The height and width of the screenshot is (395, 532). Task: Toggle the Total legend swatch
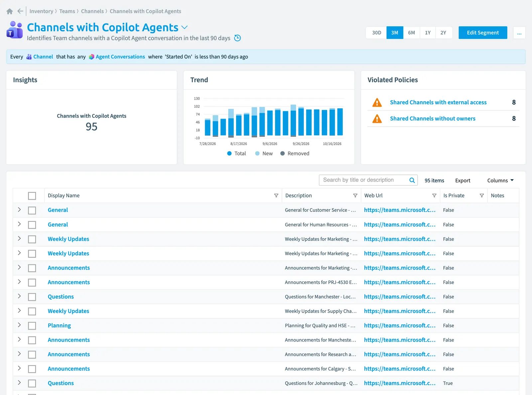tap(229, 153)
